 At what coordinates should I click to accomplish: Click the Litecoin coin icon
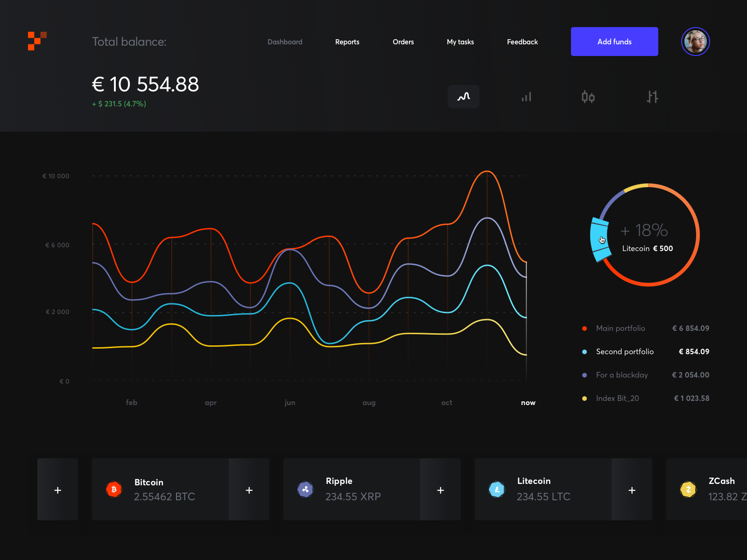(x=497, y=490)
